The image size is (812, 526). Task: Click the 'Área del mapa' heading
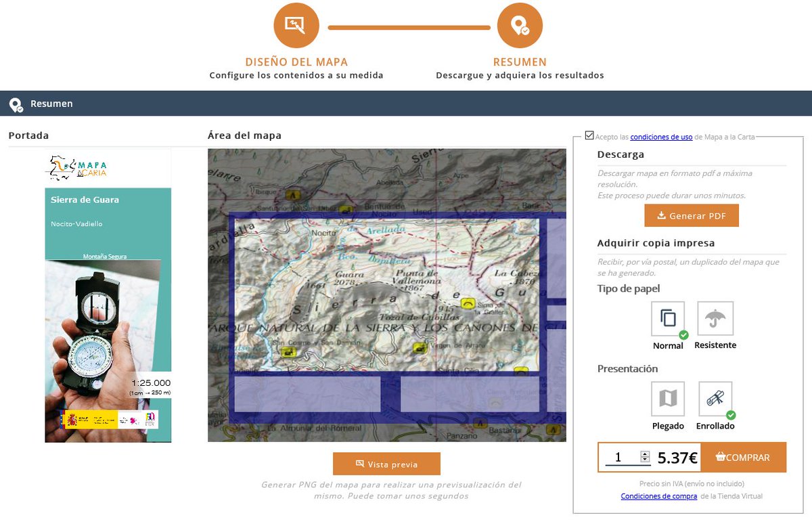pos(244,135)
